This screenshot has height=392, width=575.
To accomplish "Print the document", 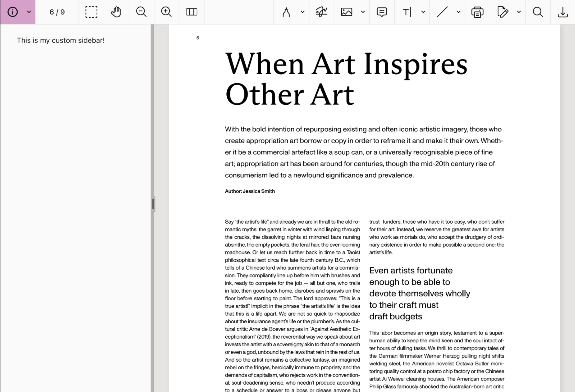I will coord(477,12).
